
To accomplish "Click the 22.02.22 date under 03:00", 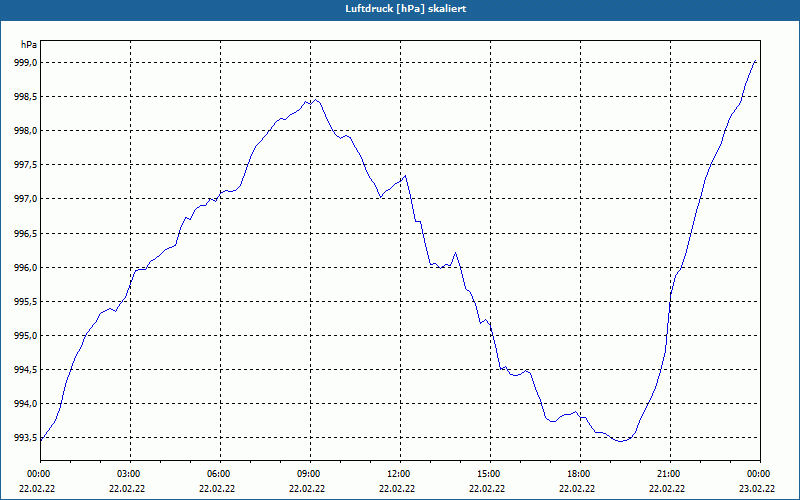I will click(x=128, y=488).
